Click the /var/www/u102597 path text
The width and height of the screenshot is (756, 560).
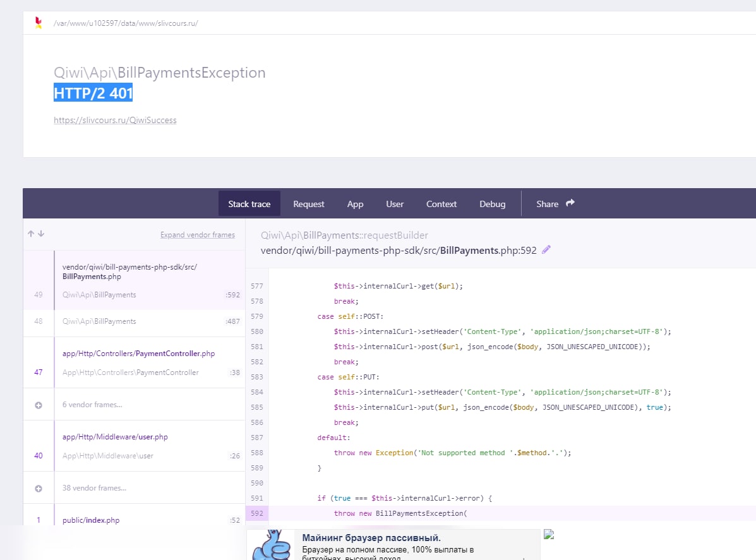pos(126,23)
